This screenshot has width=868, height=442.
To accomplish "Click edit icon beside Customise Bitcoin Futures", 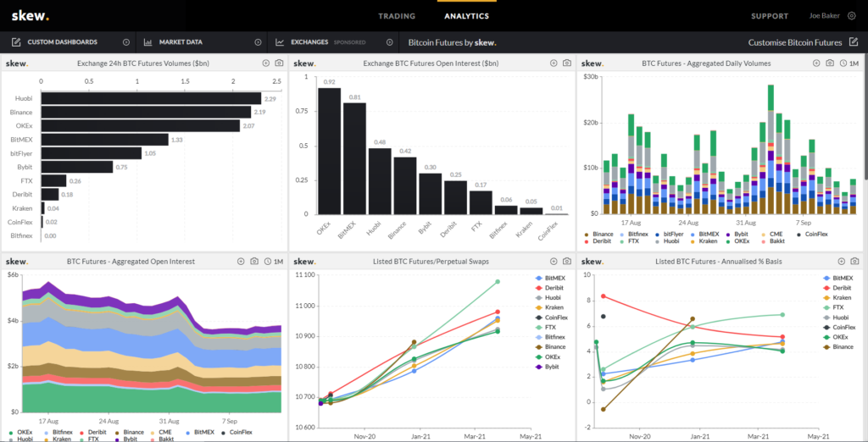I will click(853, 42).
